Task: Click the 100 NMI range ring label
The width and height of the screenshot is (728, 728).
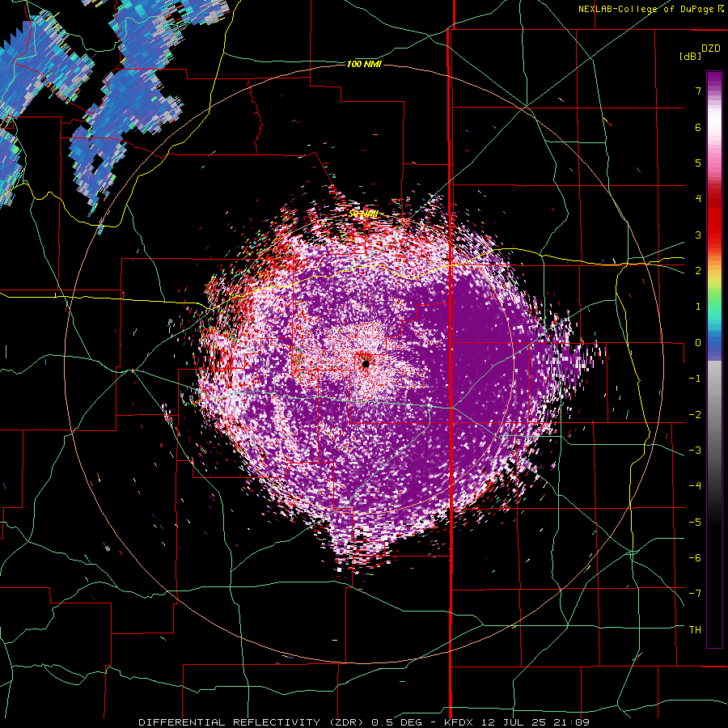Action: [x=364, y=64]
